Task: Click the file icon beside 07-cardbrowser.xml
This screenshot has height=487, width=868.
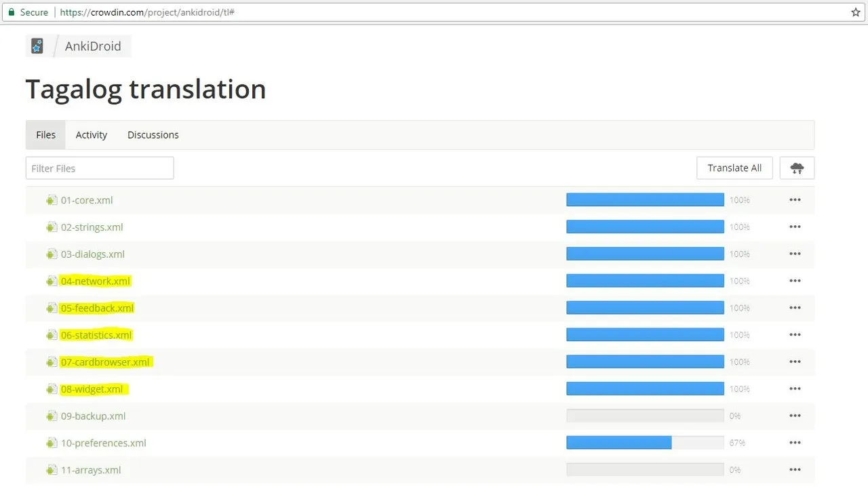Action: [x=52, y=362]
